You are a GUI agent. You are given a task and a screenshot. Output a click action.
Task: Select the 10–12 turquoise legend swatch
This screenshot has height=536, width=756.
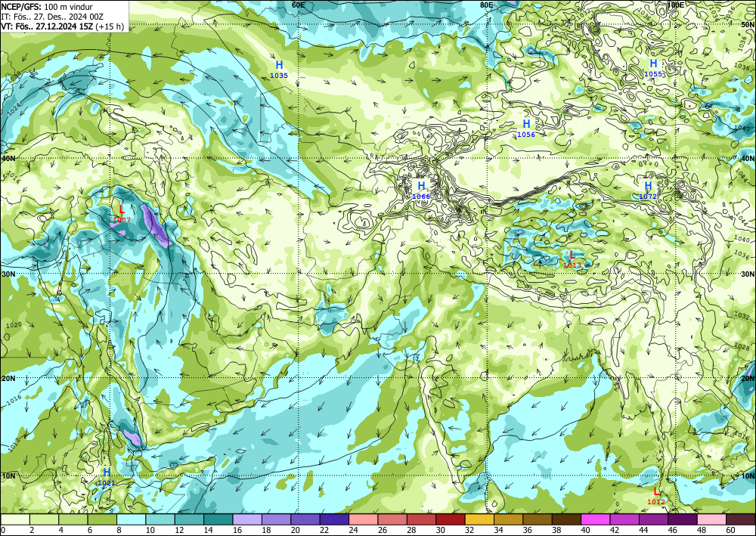click(160, 519)
